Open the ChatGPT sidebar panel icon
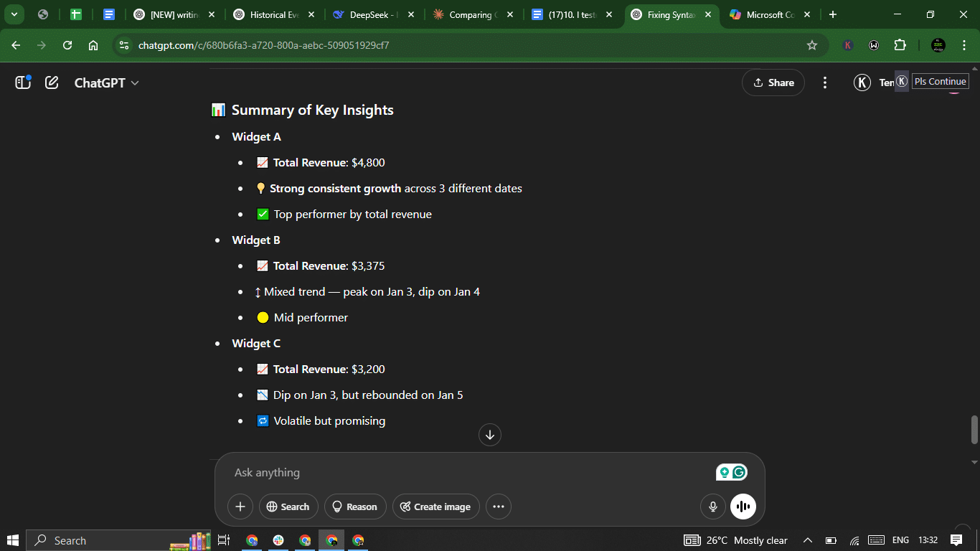 23,83
